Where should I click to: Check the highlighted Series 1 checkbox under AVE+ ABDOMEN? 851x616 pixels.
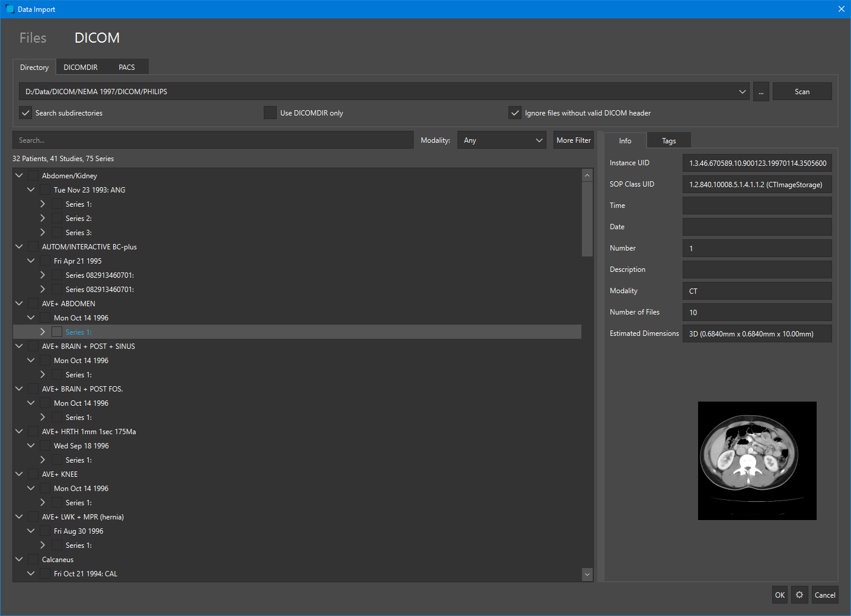57,332
